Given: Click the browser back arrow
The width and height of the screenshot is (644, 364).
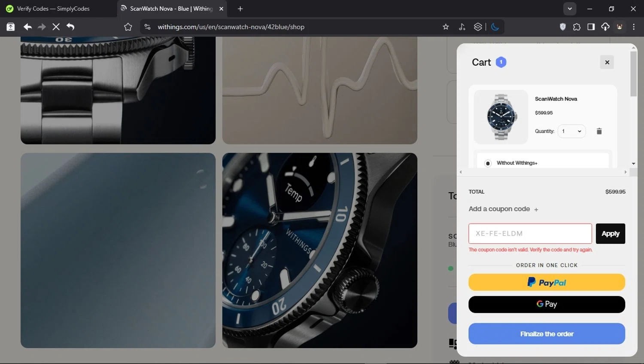Looking at the screenshot, I should click(x=27, y=27).
